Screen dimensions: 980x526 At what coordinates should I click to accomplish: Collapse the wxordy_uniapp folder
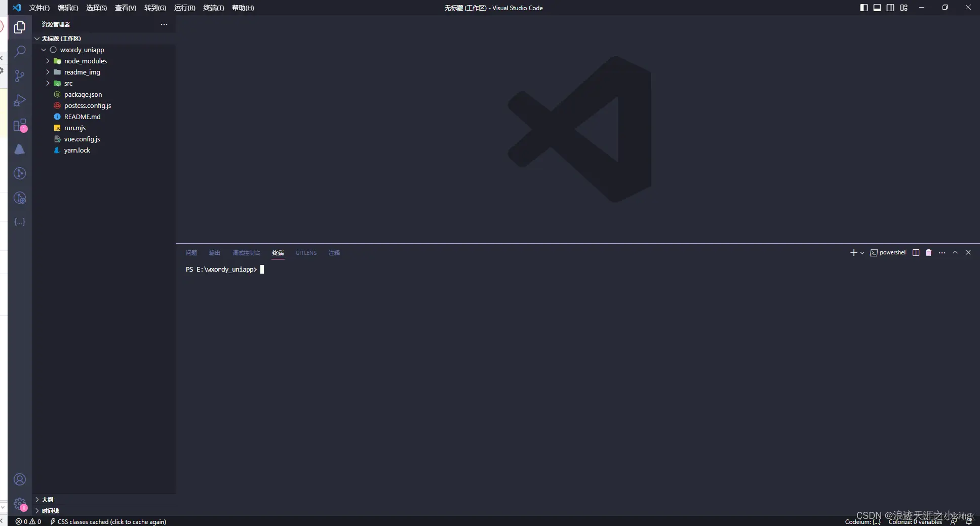[x=104, y=50]
